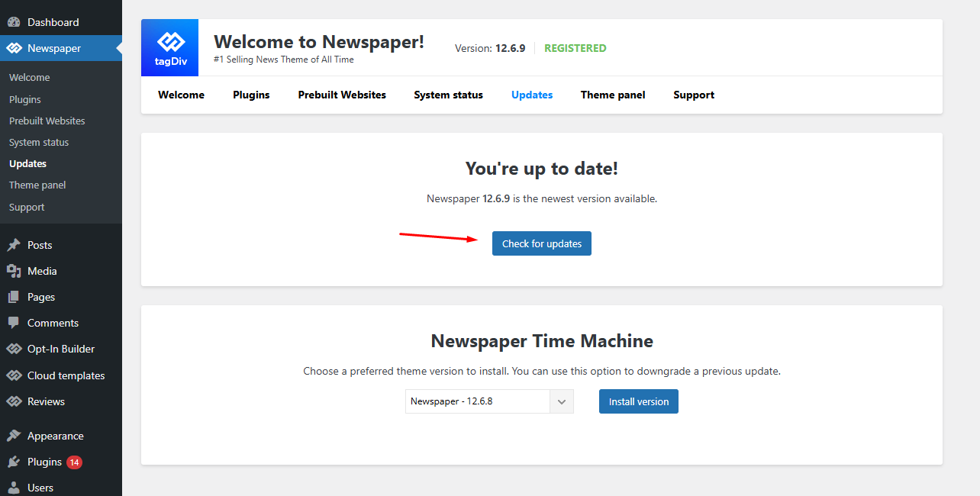Open the Appearance admin menu
Screen dimensions: 980x496
click(x=61, y=436)
